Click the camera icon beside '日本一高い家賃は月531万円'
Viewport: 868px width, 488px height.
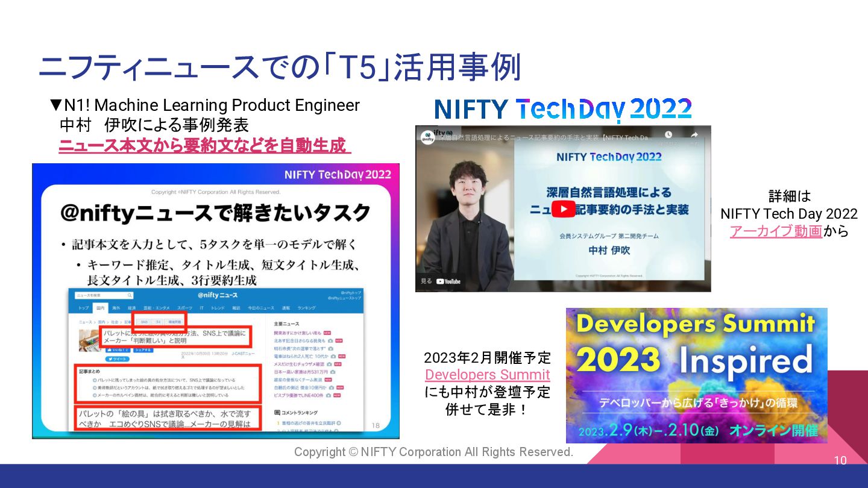(x=333, y=372)
